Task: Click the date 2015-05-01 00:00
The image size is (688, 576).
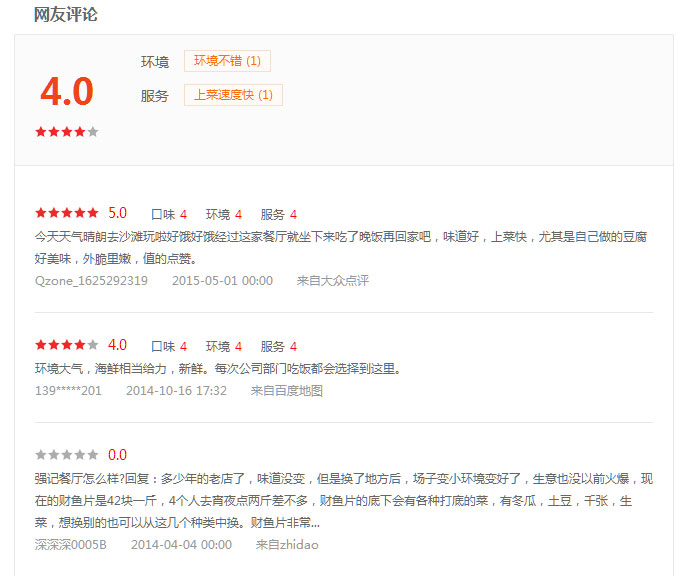Action: coord(222,281)
